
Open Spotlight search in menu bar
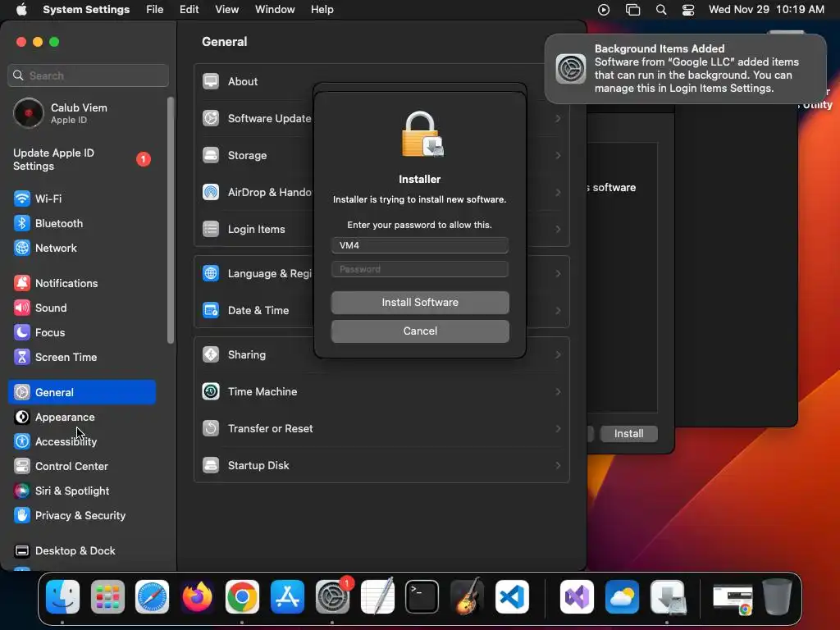click(661, 10)
